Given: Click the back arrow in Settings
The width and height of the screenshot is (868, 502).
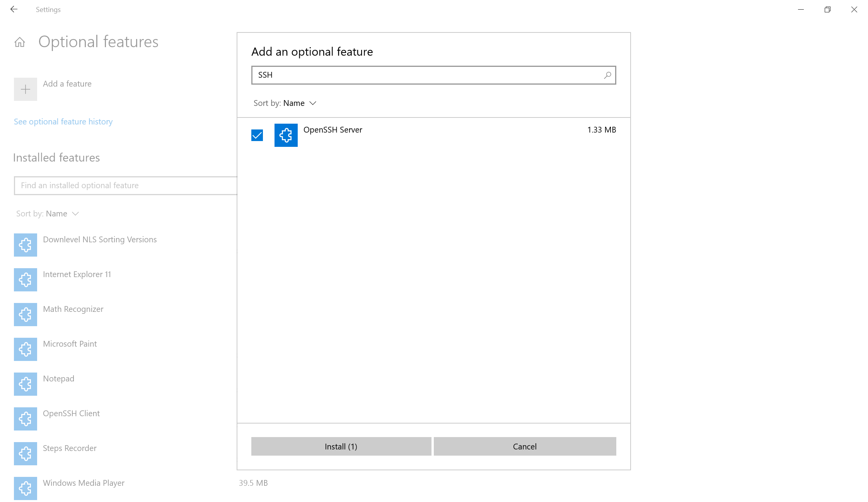Looking at the screenshot, I should (14, 9).
